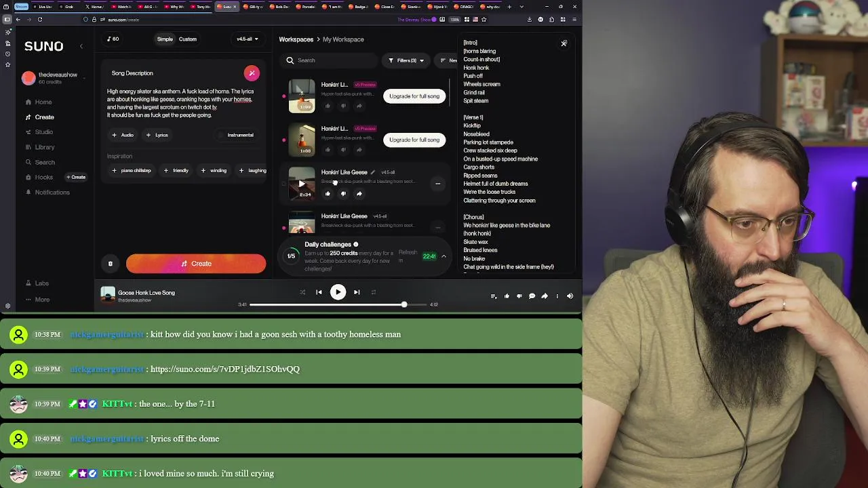Open the v4.5-all model version dropdown

[x=247, y=39]
